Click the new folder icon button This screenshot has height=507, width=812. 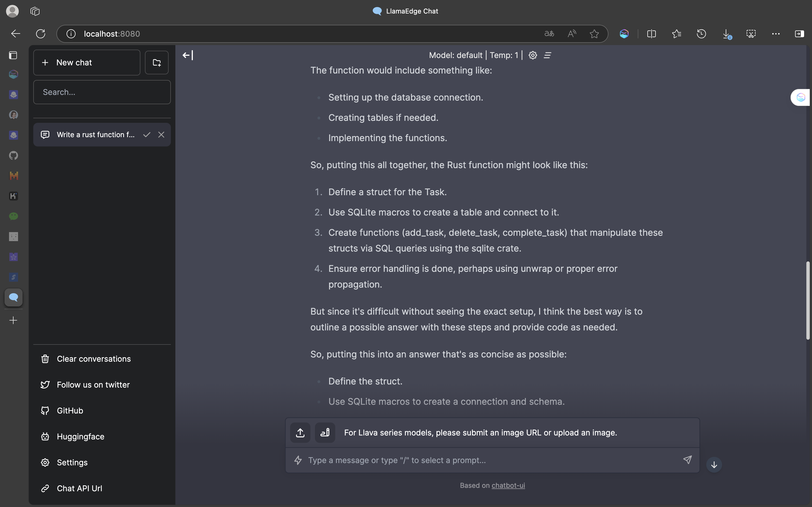click(x=157, y=62)
